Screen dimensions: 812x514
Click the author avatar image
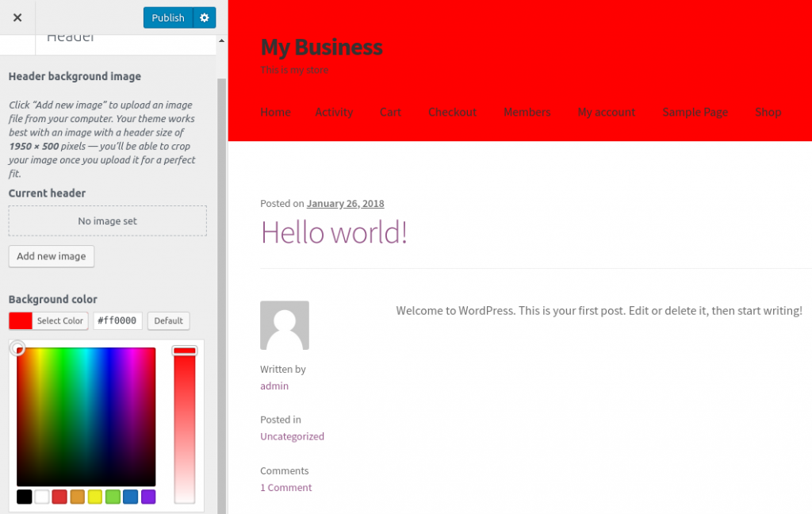coord(285,325)
